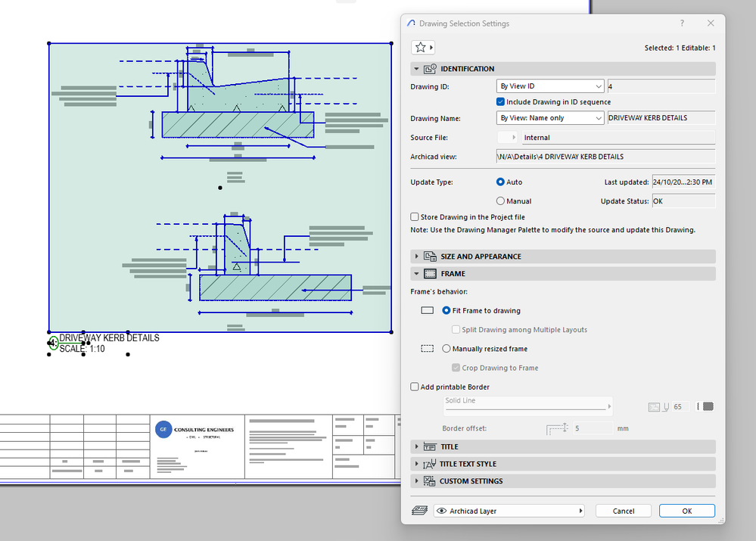
Task: Click the Size and Appearance panel icon
Action: (430, 257)
